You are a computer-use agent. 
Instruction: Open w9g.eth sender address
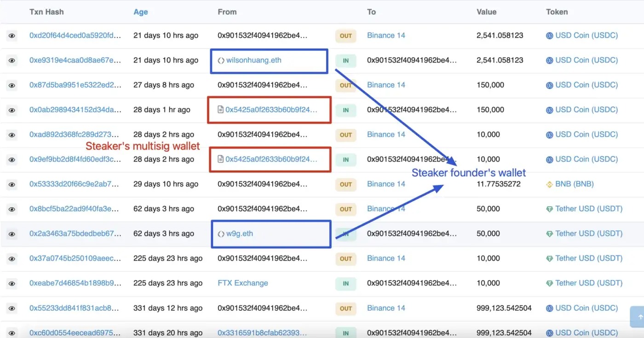coord(240,234)
